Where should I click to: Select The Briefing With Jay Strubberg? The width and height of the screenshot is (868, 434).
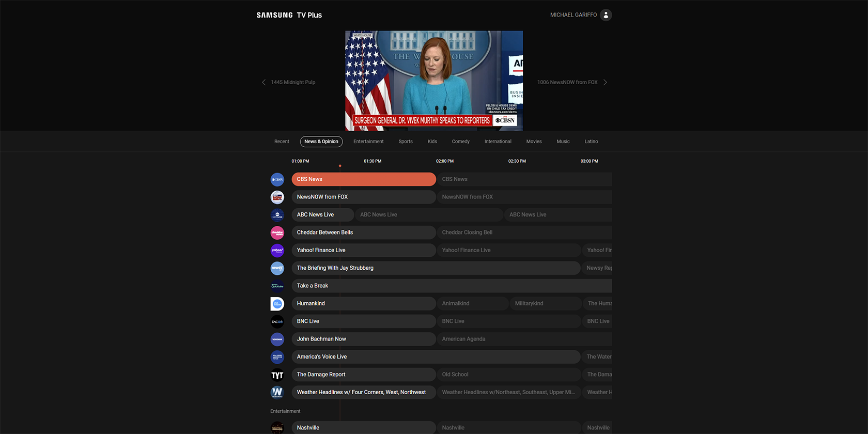[436, 268]
